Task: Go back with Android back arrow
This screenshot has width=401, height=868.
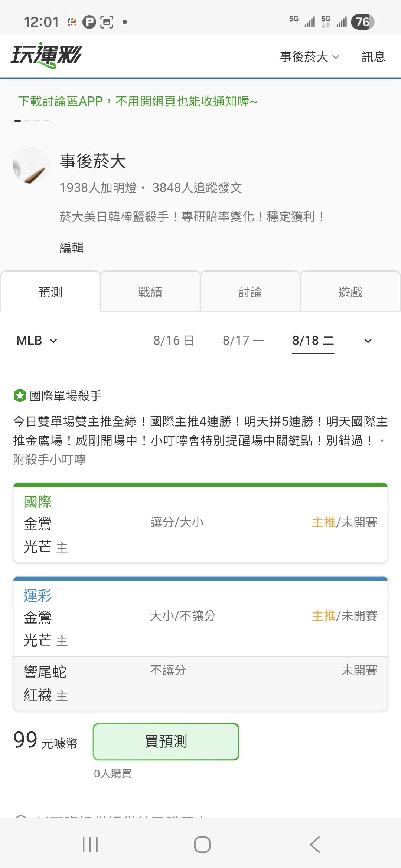Action: (315, 845)
